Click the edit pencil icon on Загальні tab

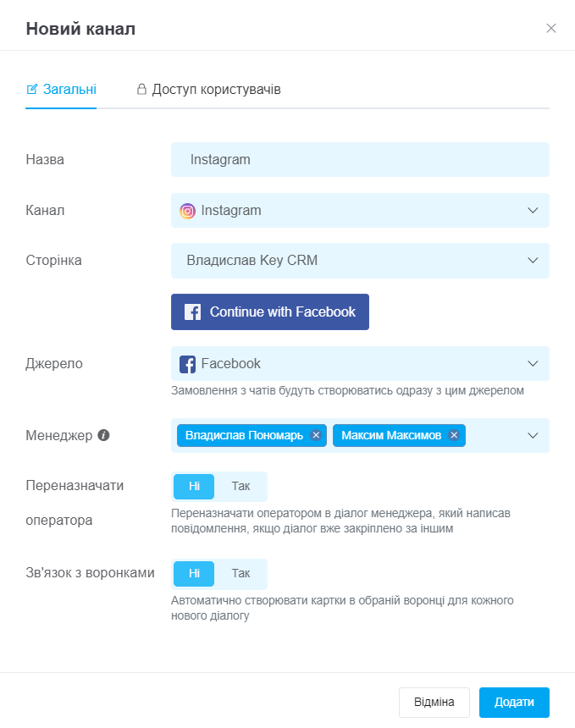coord(31,89)
